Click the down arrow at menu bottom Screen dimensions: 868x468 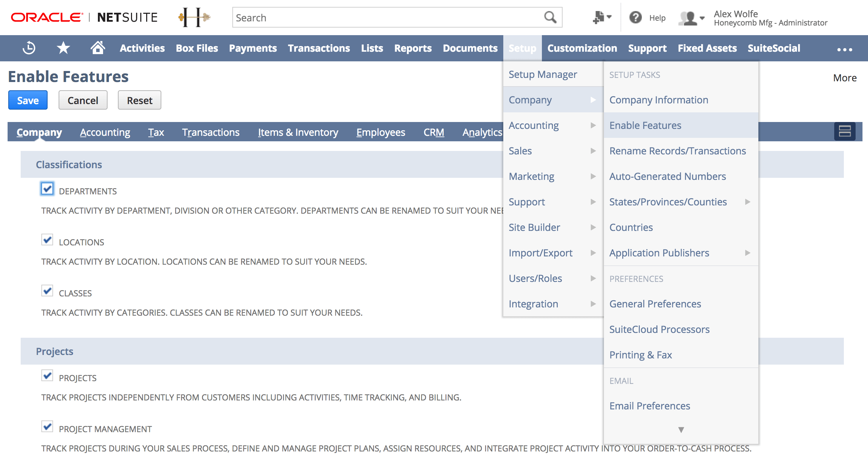pos(681,429)
